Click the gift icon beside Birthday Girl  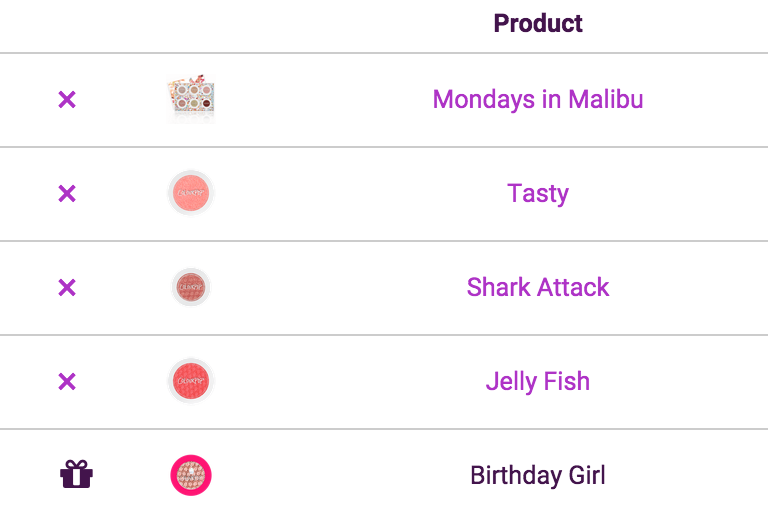[76, 474]
